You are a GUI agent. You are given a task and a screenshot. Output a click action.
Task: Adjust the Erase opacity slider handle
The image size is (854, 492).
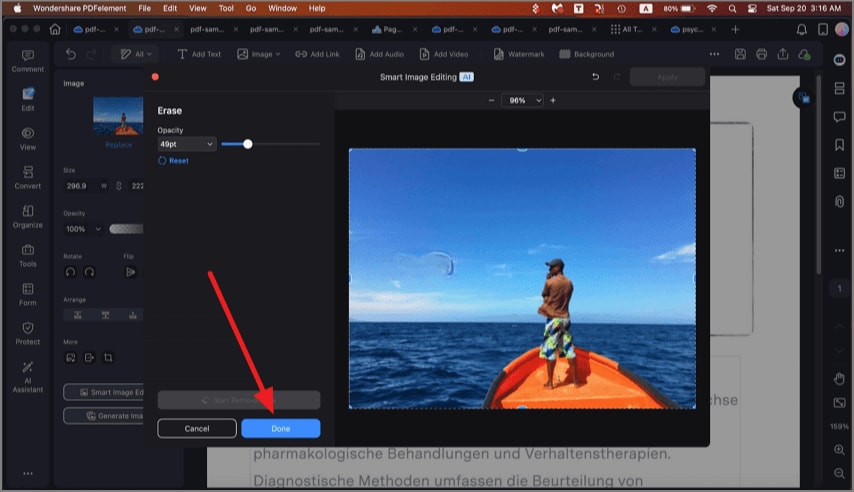(248, 144)
